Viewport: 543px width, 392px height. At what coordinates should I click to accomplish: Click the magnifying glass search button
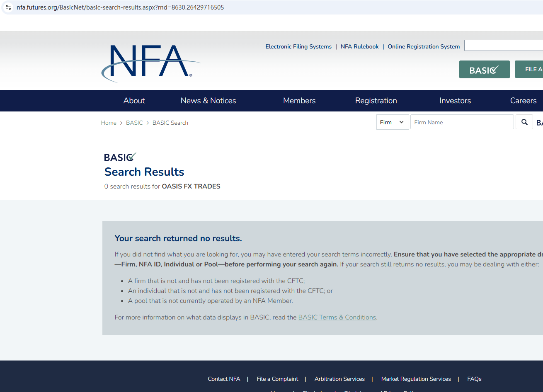point(524,122)
